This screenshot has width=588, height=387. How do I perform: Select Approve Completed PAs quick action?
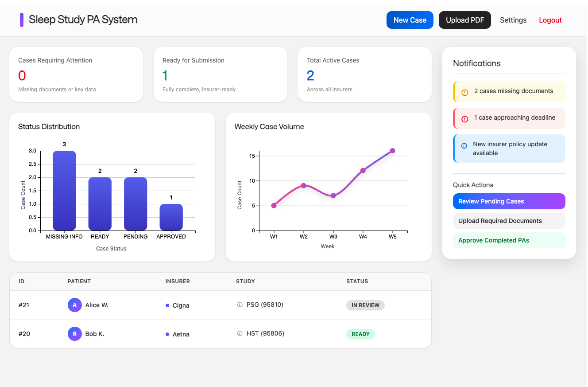(x=509, y=240)
